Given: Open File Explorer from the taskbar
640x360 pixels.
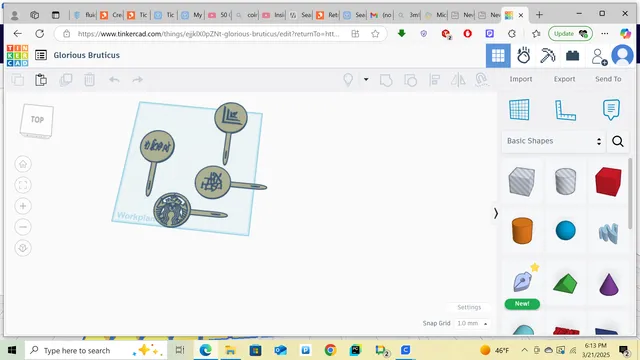Looking at the screenshot, I should tap(230, 350).
